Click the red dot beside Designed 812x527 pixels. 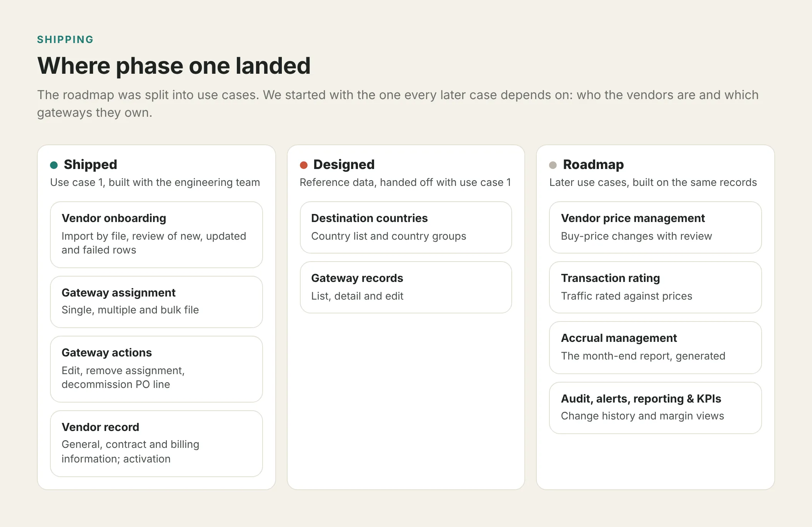tap(304, 165)
